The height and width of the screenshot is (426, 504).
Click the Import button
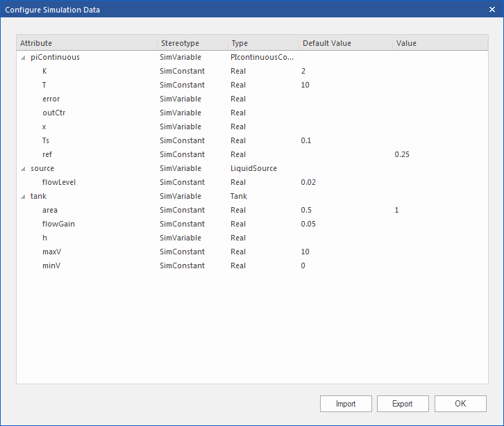(346, 404)
